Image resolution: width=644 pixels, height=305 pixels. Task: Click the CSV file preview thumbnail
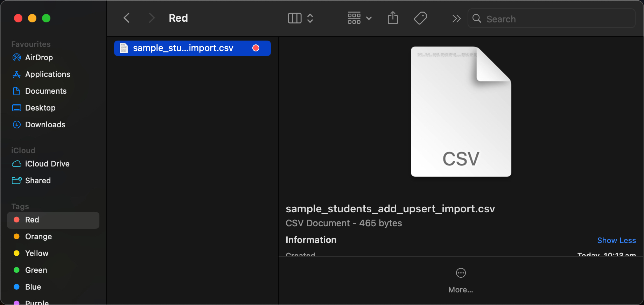coord(461,112)
